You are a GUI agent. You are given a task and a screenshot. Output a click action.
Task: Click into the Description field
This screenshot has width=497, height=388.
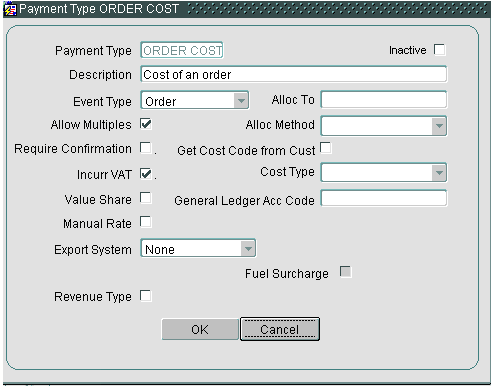click(294, 74)
